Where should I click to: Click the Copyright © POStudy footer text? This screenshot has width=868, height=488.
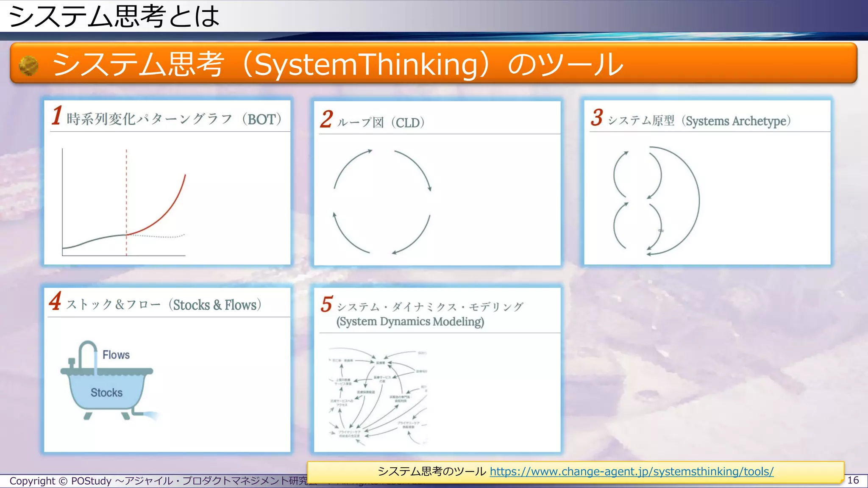pos(159,481)
